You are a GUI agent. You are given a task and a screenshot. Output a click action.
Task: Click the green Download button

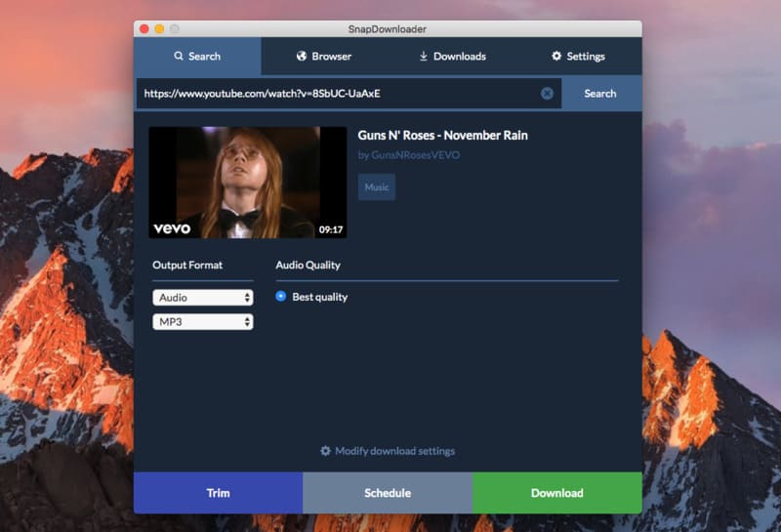click(556, 493)
